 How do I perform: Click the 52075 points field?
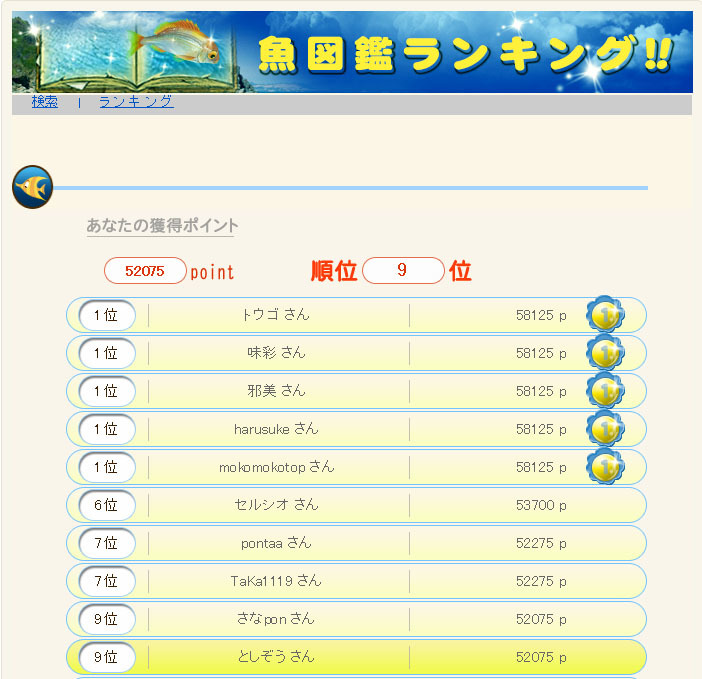pos(145,271)
